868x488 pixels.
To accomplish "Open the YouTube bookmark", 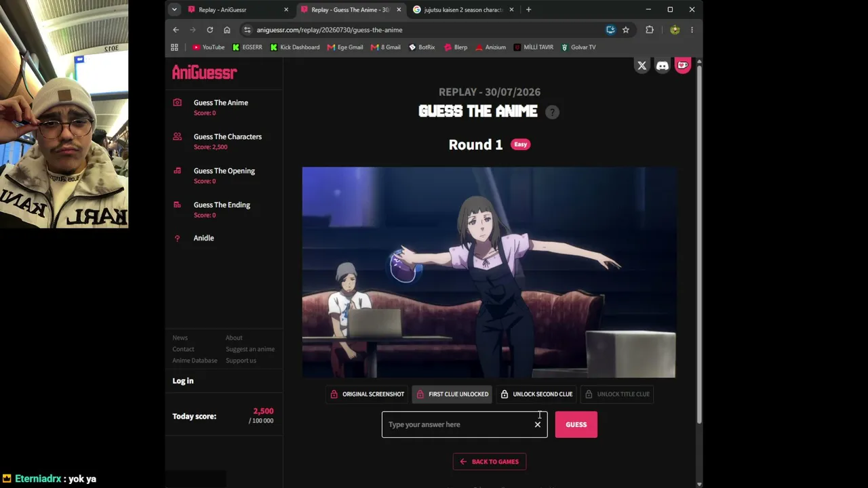I will [x=208, y=47].
